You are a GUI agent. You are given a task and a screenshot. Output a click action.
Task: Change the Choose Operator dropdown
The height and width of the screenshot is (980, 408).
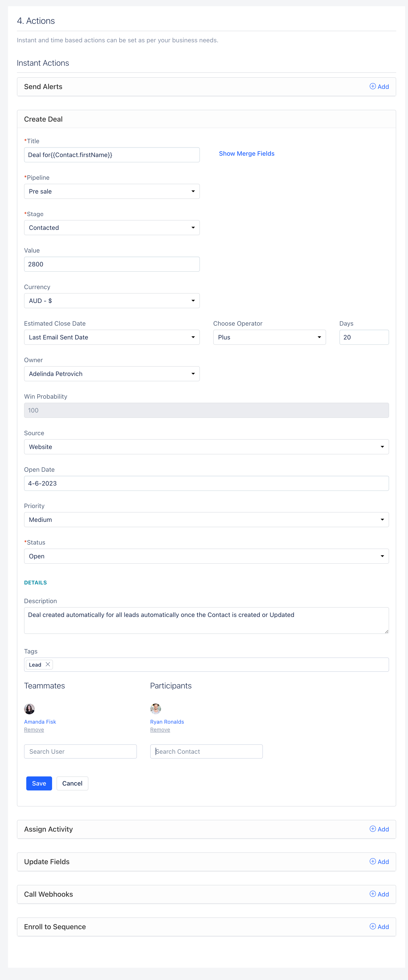269,337
